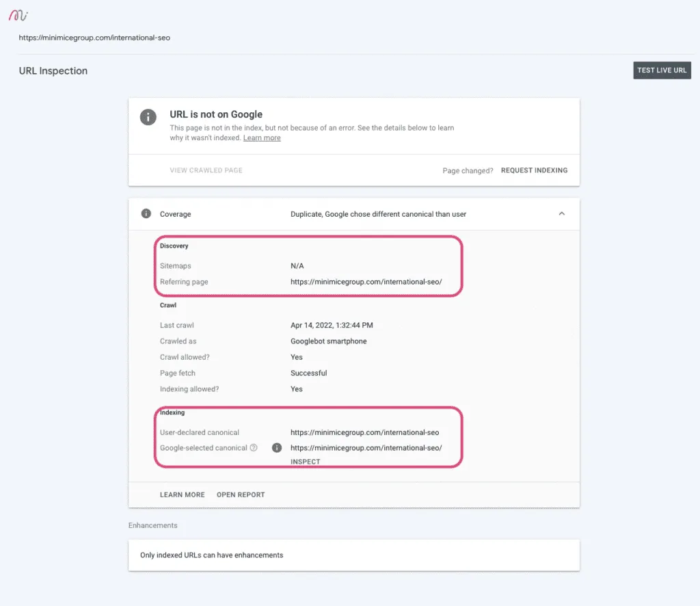This screenshot has width=700, height=606.
Task: Click the info icon beside 'URL is not on Google'
Action: pos(148,117)
